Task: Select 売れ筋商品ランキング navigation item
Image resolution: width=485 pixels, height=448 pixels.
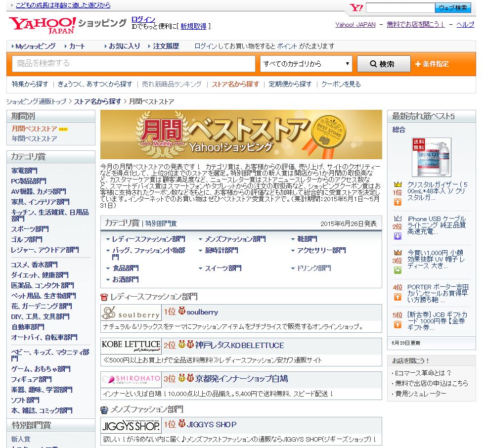Action: click(172, 84)
